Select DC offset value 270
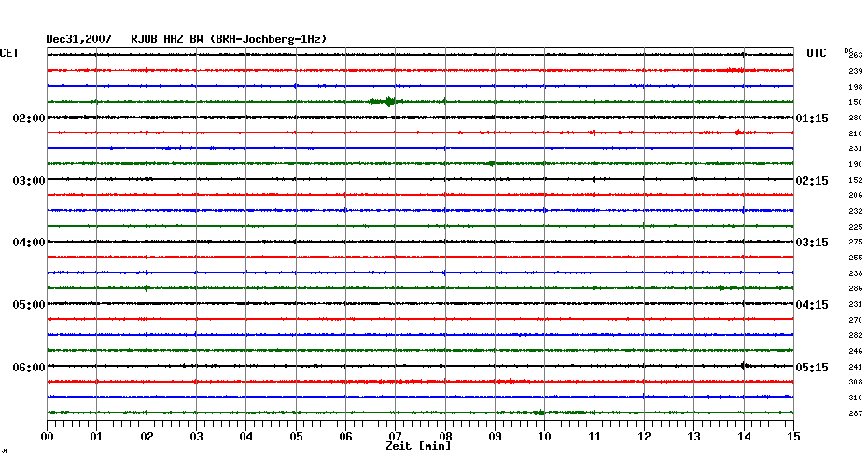The image size is (868, 461). point(856,320)
